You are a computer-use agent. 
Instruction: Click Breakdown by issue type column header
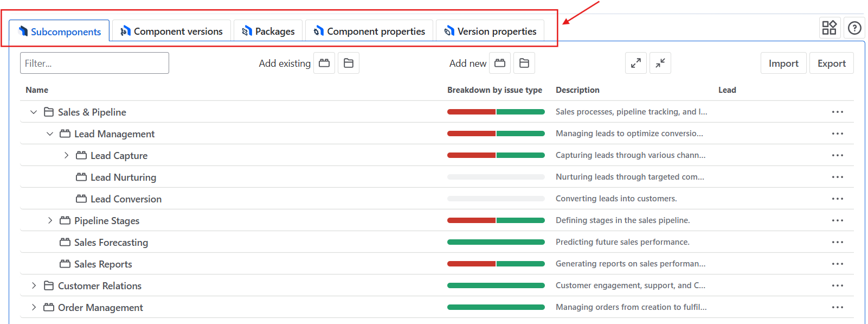[x=494, y=90]
